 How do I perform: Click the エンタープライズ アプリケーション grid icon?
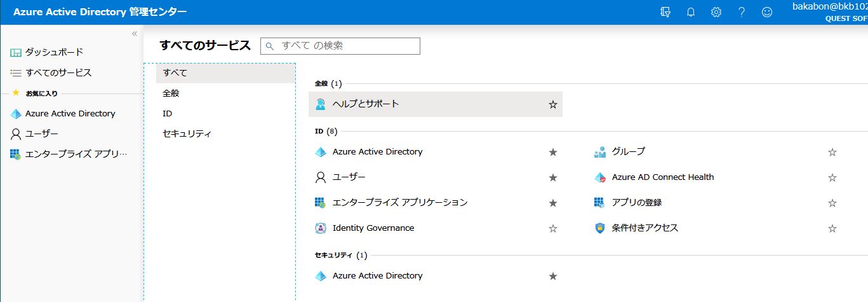321,203
